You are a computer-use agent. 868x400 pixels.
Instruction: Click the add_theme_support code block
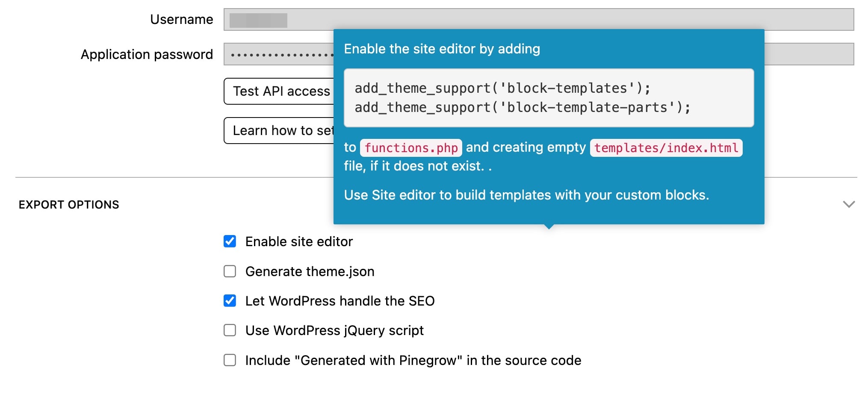point(549,98)
